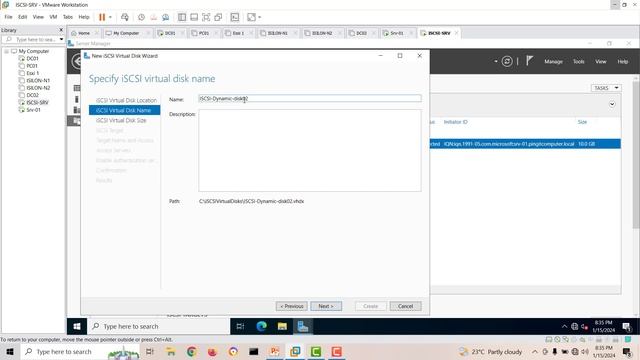Collapse section with chevron circle button
This screenshot has width=640, height=360.
[x=612, y=104]
